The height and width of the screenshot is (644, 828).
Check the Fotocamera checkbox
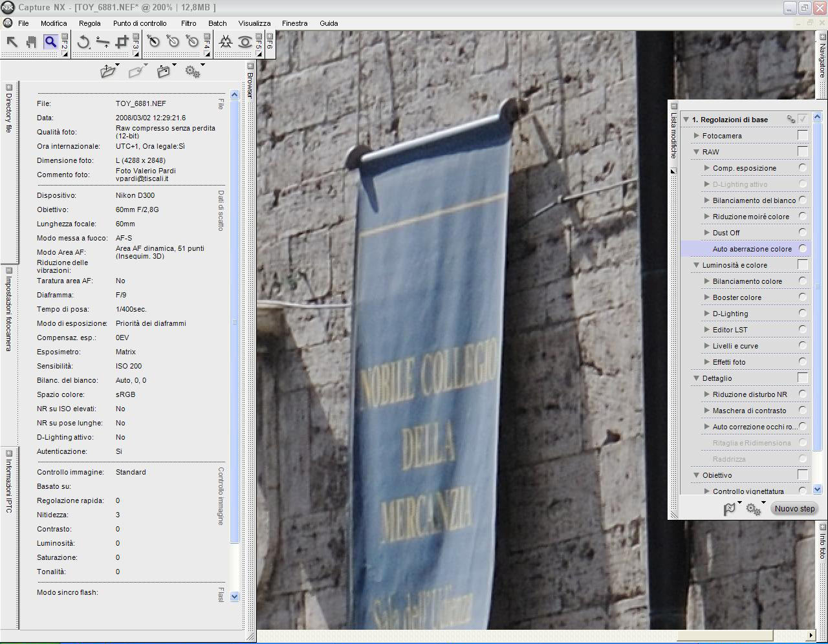coord(803,135)
